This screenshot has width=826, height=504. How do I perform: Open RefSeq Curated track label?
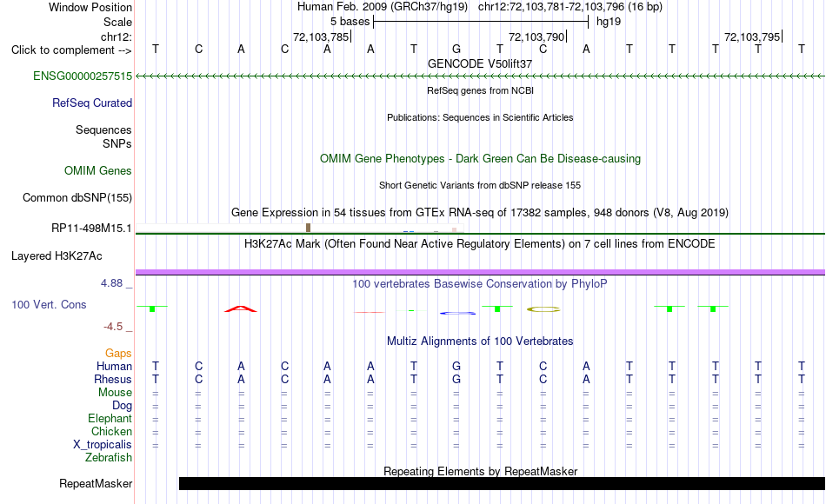(x=92, y=103)
